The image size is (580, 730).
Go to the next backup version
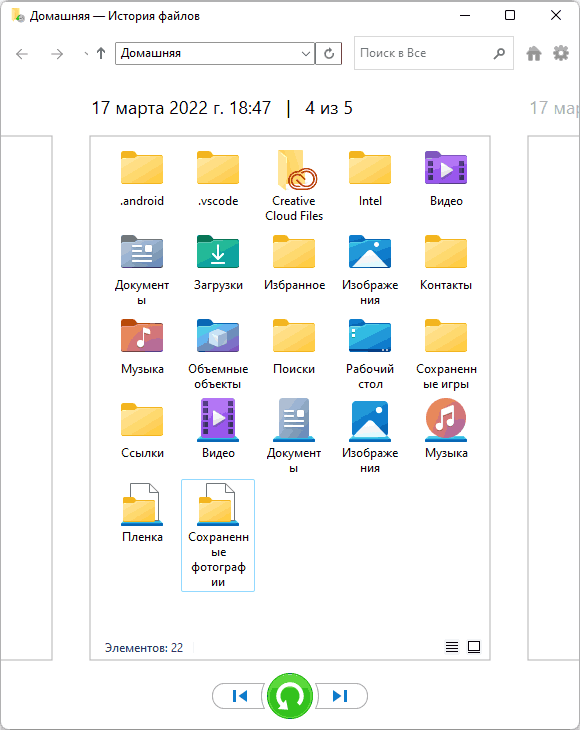[x=341, y=696]
